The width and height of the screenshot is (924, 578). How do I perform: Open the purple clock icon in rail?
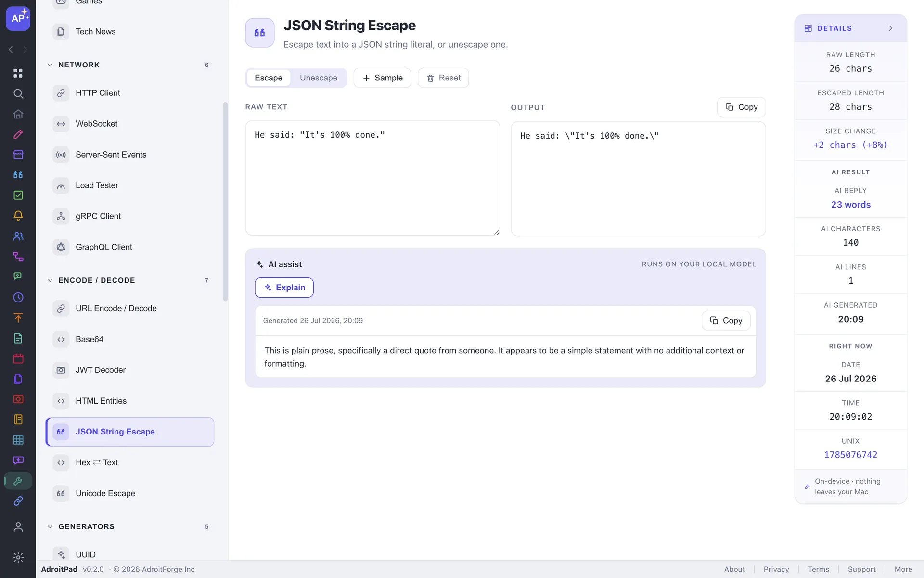pyautogui.click(x=18, y=297)
